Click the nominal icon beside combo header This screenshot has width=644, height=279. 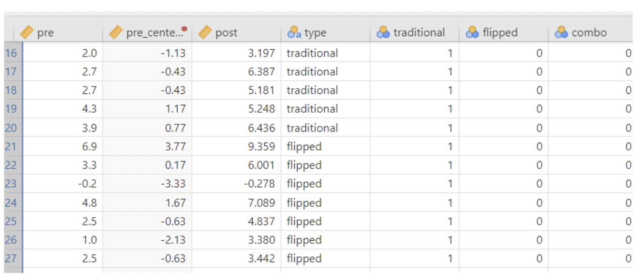[x=562, y=33]
